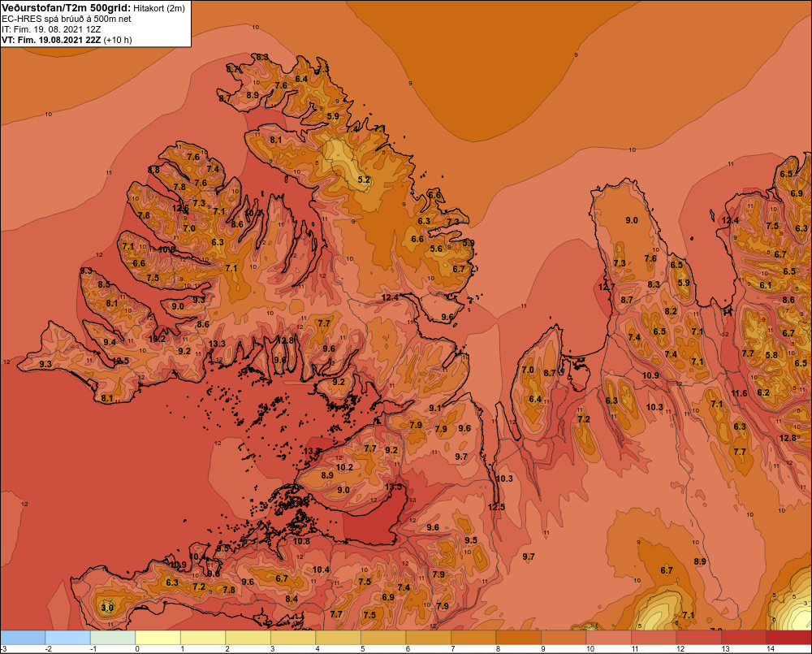Select the 12.6 temperature value
The image size is (812, 654).
coord(180,208)
